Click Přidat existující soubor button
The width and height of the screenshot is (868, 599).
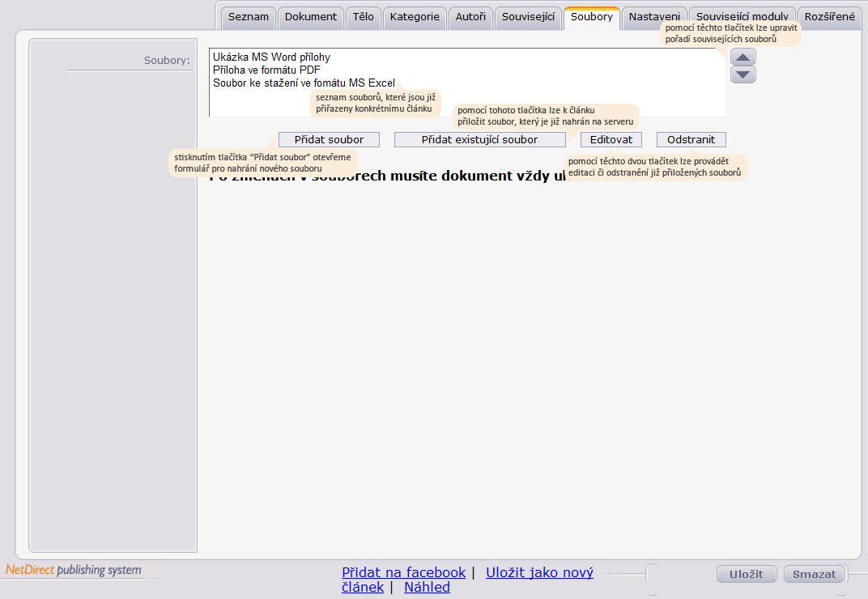coord(479,139)
